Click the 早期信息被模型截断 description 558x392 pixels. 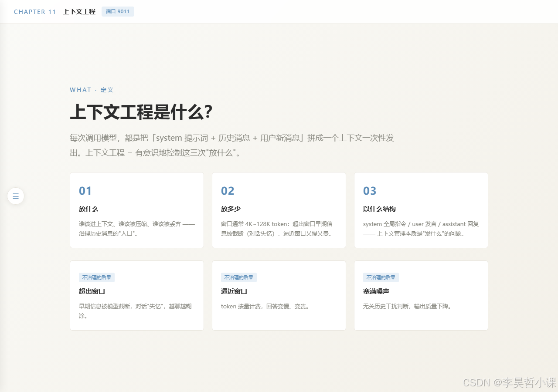tap(135, 311)
